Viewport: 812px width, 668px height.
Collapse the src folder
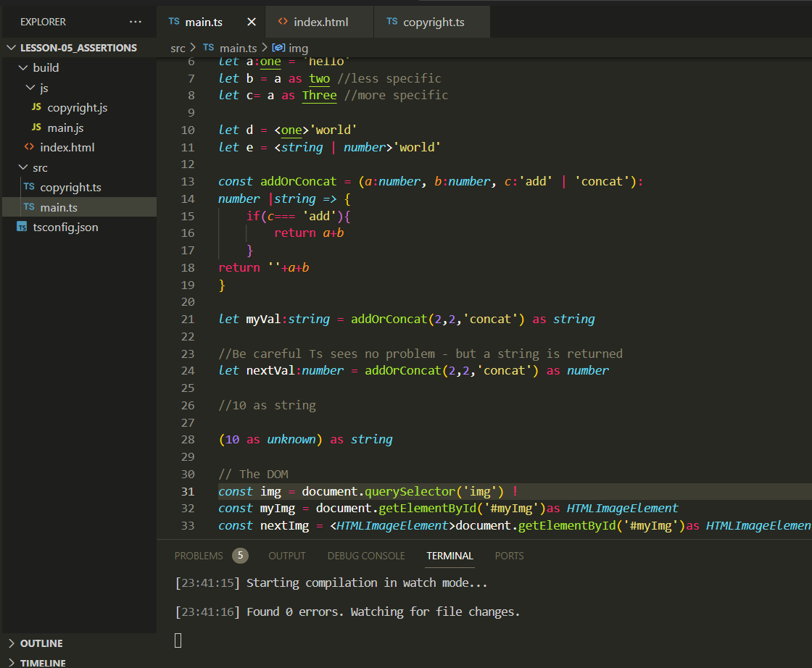[x=22, y=167]
